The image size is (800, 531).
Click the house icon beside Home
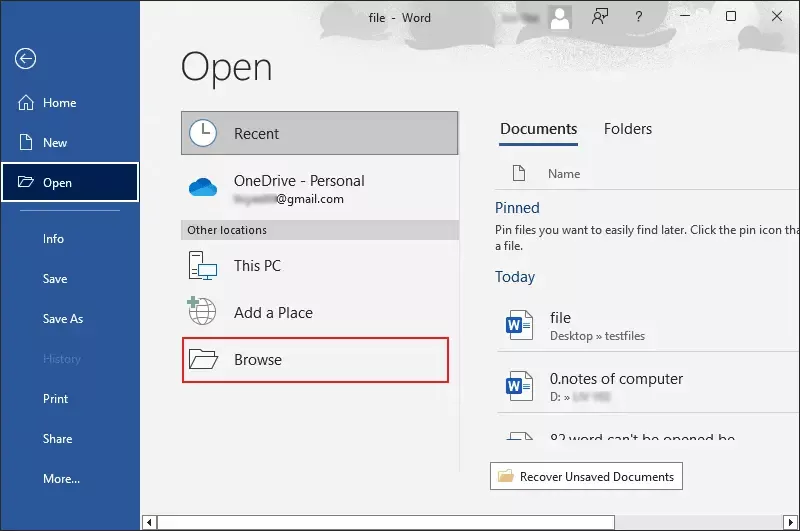[26, 103]
